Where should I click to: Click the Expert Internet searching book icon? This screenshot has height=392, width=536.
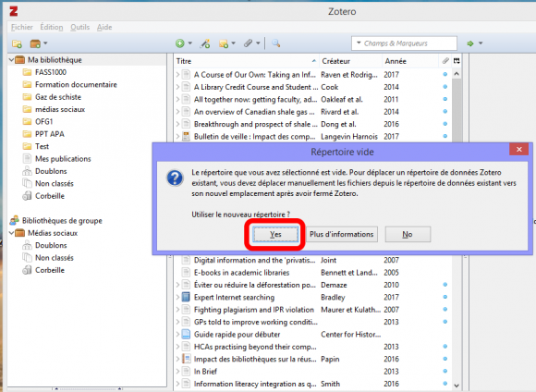click(x=186, y=298)
